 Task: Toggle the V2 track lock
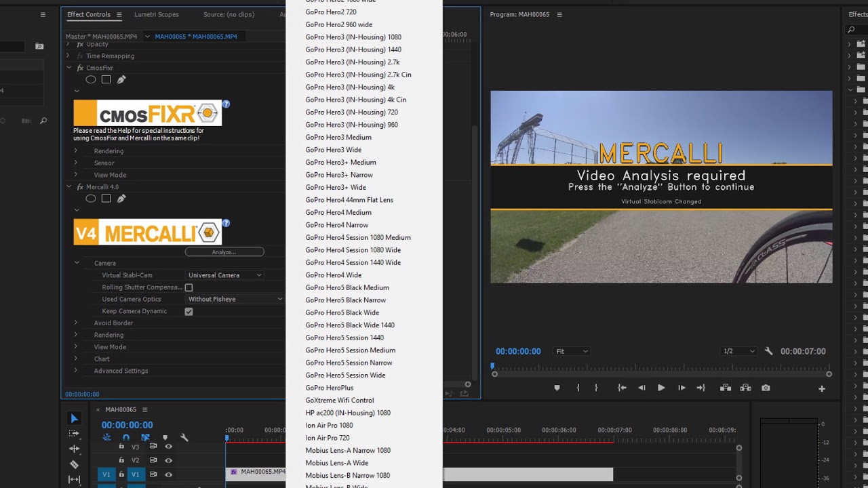point(121,460)
